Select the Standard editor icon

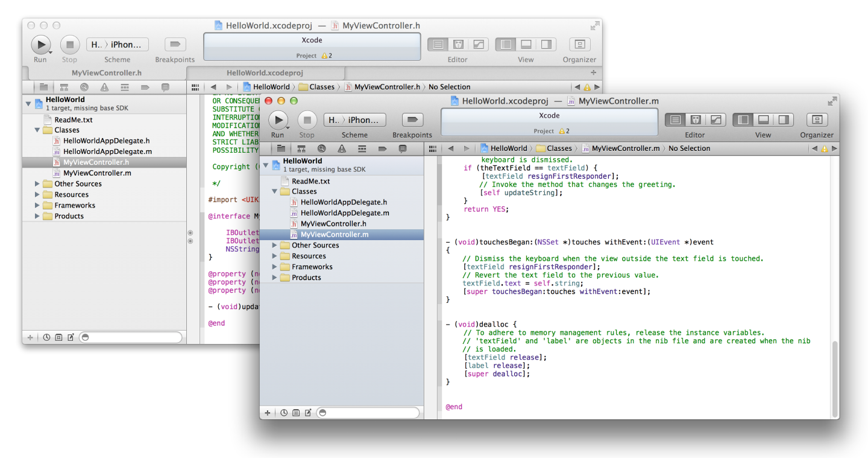[x=675, y=119]
